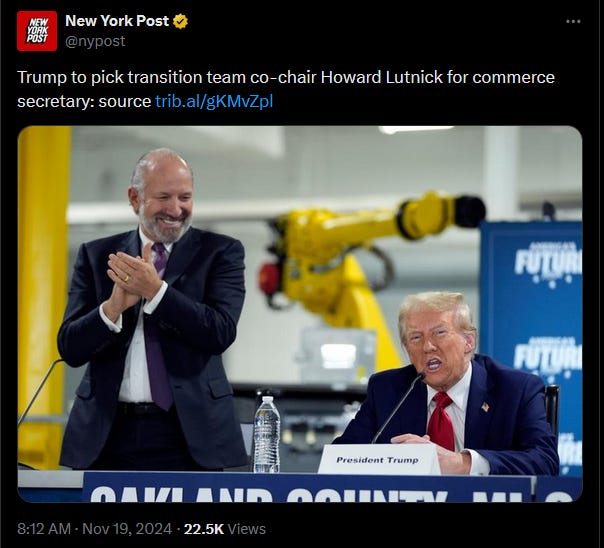Click the 8:12 AM timestamp
This screenshot has width=604, height=548.
[x=44, y=529]
